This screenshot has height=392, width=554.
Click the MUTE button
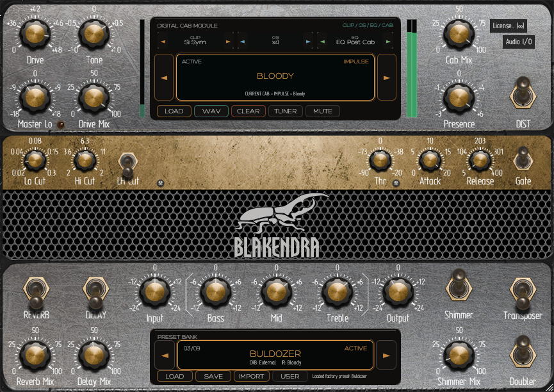point(323,111)
